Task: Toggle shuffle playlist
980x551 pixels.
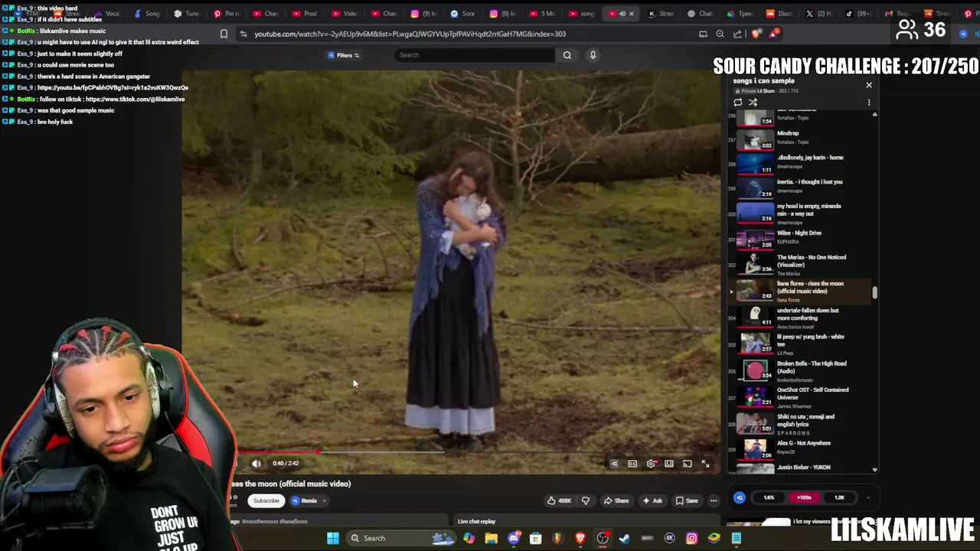Action: (x=753, y=103)
